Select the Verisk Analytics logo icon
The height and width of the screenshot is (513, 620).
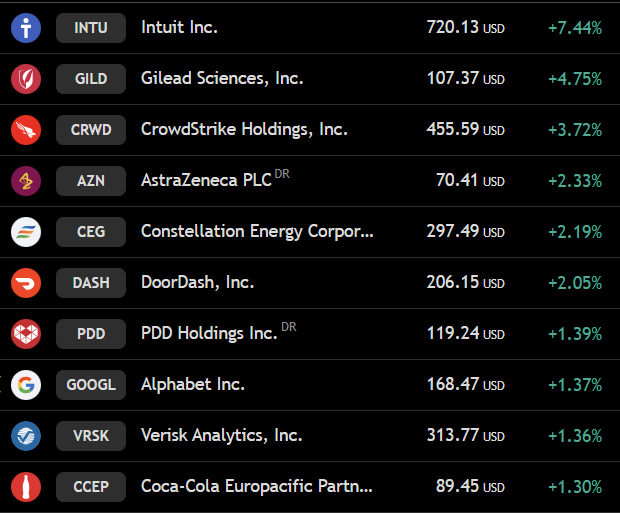[x=26, y=436]
